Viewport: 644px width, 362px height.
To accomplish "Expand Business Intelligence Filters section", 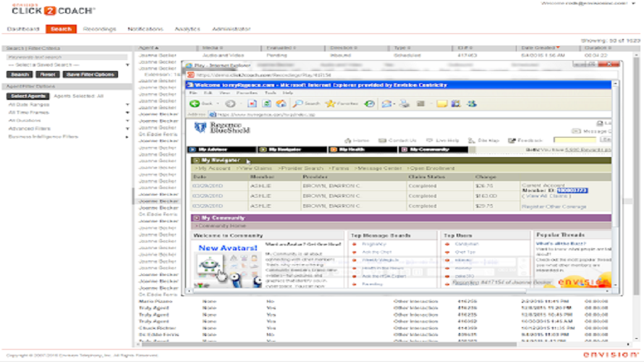I will click(x=68, y=137).
